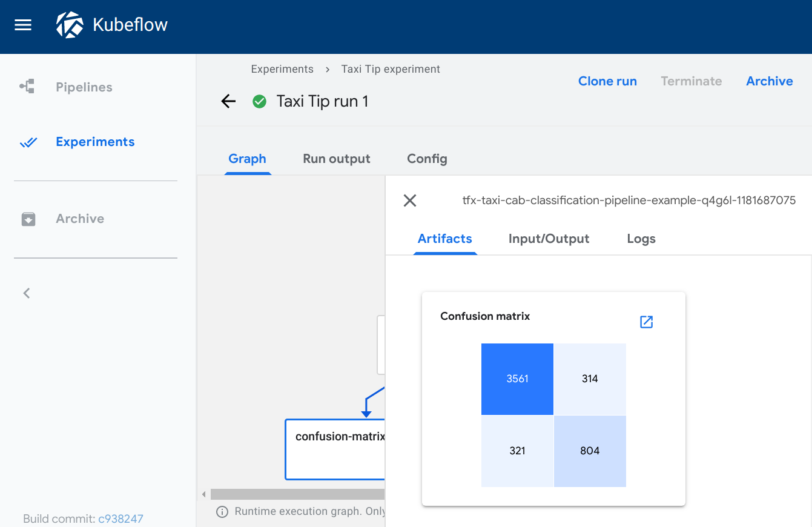Image resolution: width=812 pixels, height=527 pixels.
Task: Click the Archive box icon in sidebar
Action: pos(28,219)
